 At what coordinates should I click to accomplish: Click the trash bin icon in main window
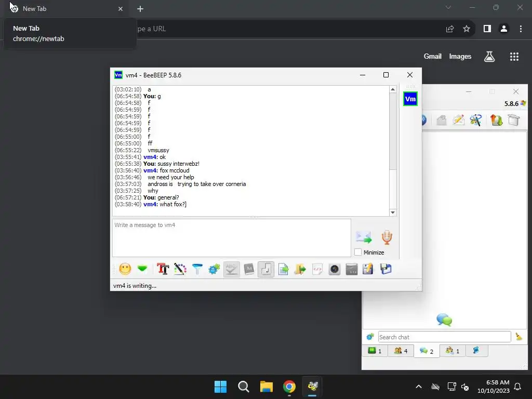click(514, 120)
